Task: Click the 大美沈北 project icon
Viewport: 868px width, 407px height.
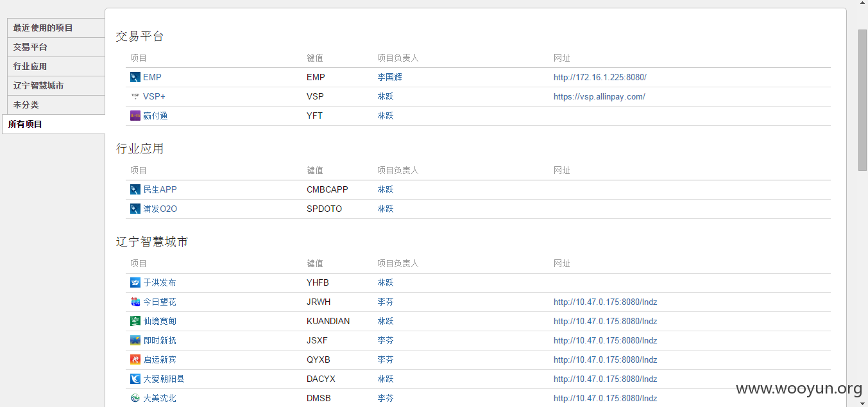Action: pyautogui.click(x=135, y=398)
